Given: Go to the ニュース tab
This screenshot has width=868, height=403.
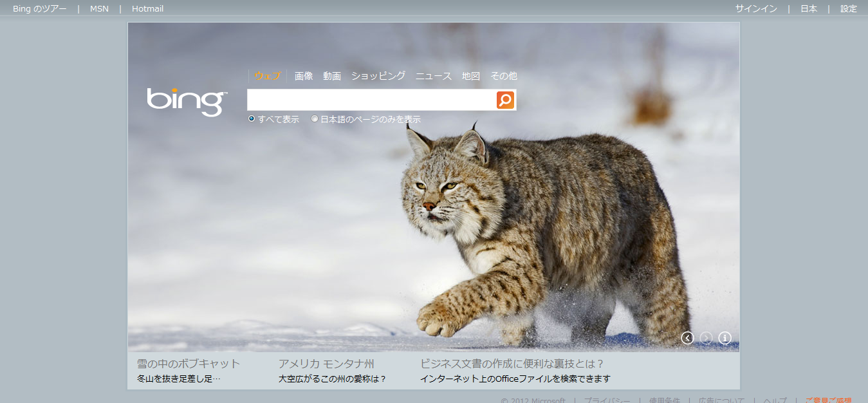Looking at the screenshot, I should [x=434, y=76].
